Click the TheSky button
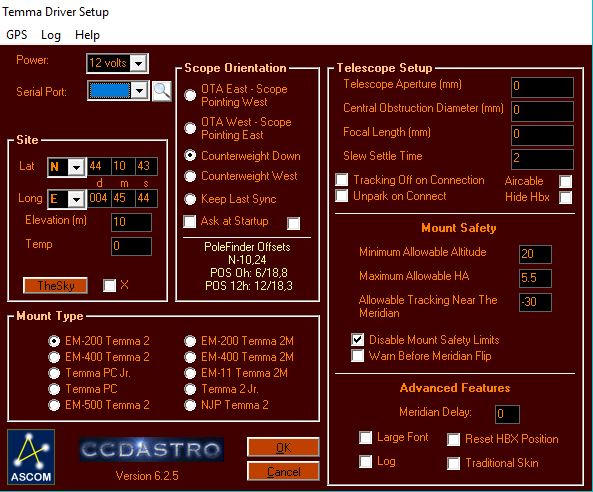 pos(55,286)
